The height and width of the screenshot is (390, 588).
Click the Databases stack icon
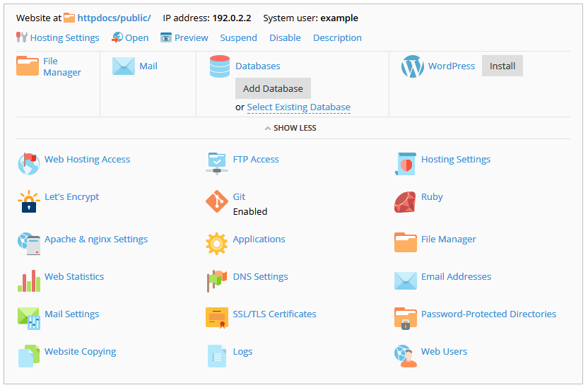click(220, 66)
